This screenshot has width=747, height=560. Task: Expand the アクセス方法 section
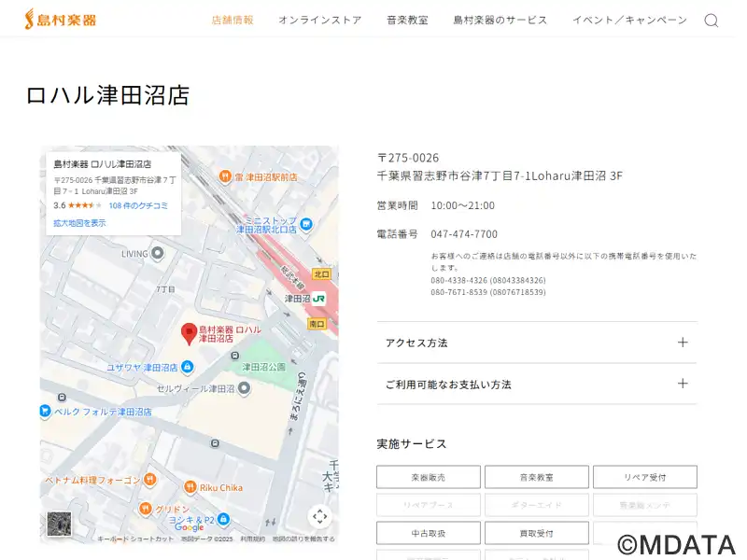pos(537,343)
